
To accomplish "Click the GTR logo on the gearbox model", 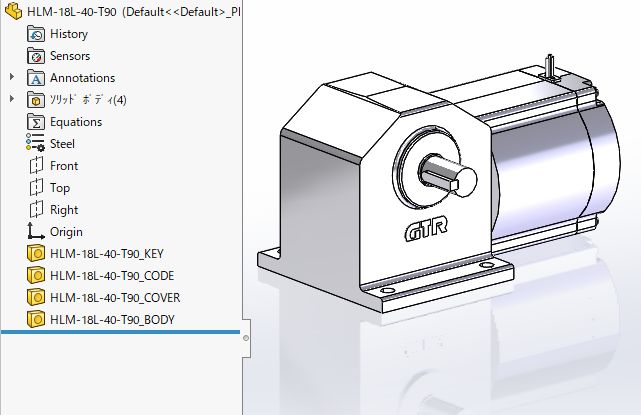I will tap(426, 230).
